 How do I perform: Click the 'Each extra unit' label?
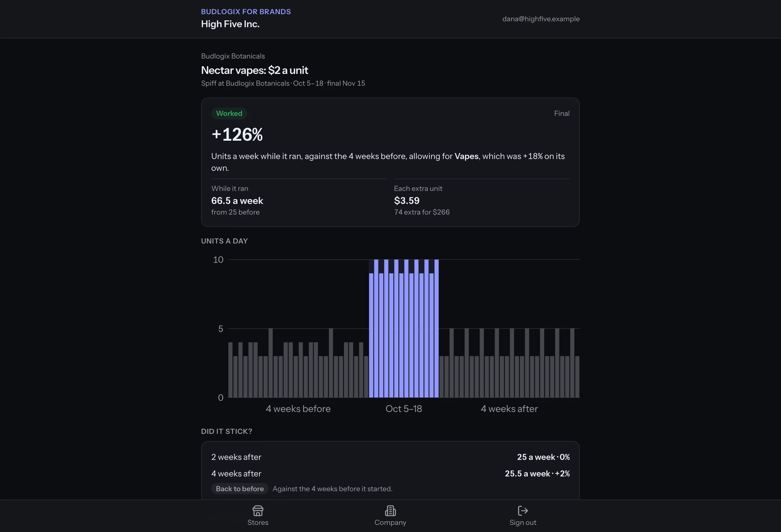click(x=418, y=189)
